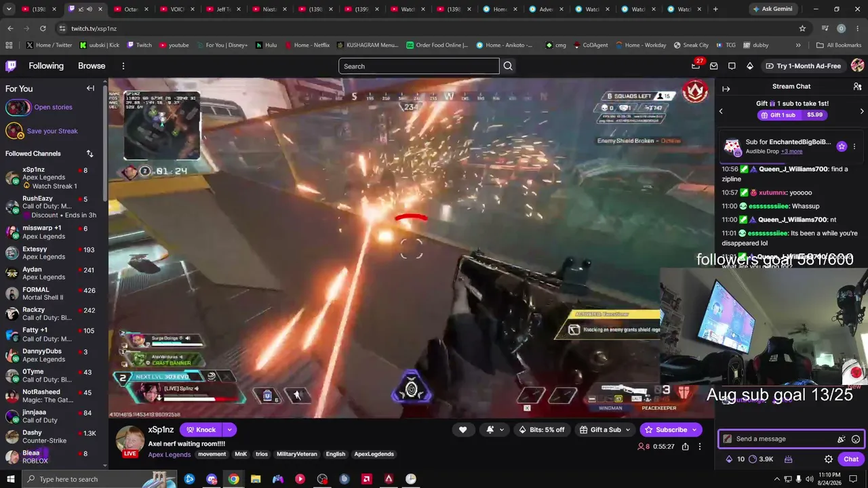The image size is (868, 488).
Task: Open options for the sub banner in chat
Action: click(854, 146)
